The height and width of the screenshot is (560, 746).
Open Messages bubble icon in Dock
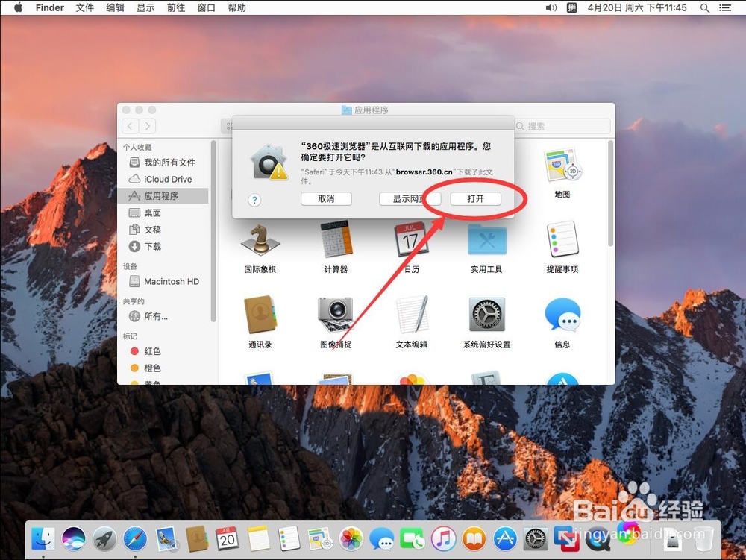(x=381, y=539)
